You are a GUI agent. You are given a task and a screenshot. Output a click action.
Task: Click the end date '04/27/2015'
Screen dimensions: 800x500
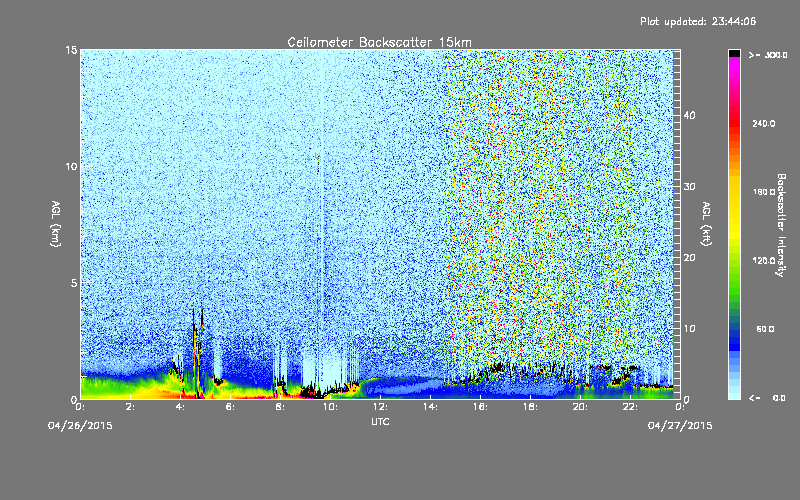680,426
